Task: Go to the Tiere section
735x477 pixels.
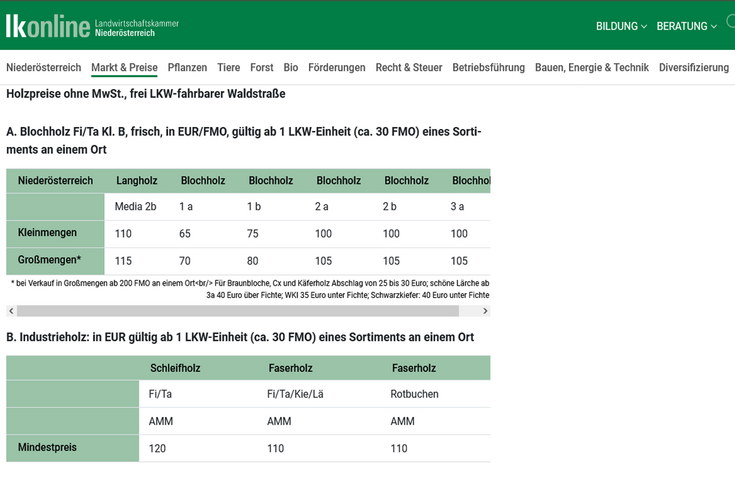Action: pos(228,67)
